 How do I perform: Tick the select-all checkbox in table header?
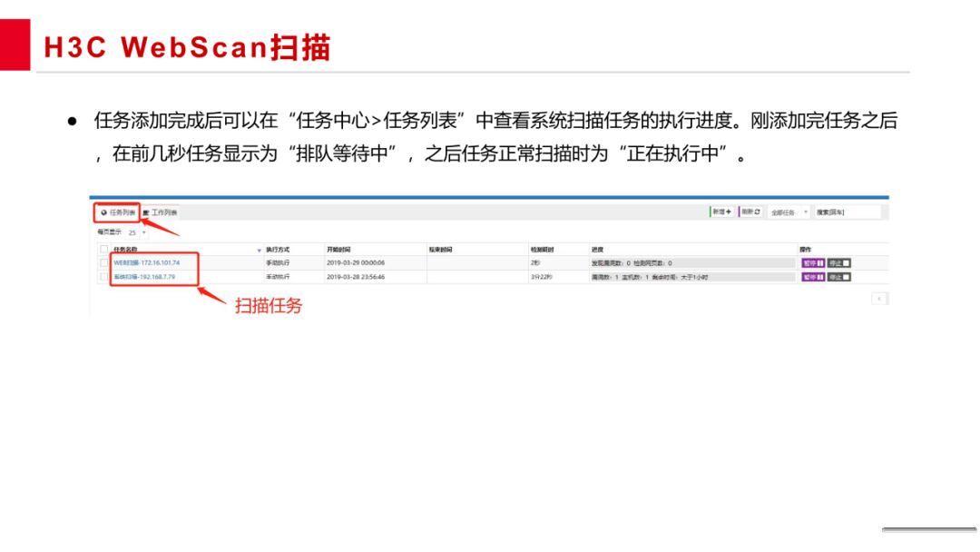click(103, 250)
